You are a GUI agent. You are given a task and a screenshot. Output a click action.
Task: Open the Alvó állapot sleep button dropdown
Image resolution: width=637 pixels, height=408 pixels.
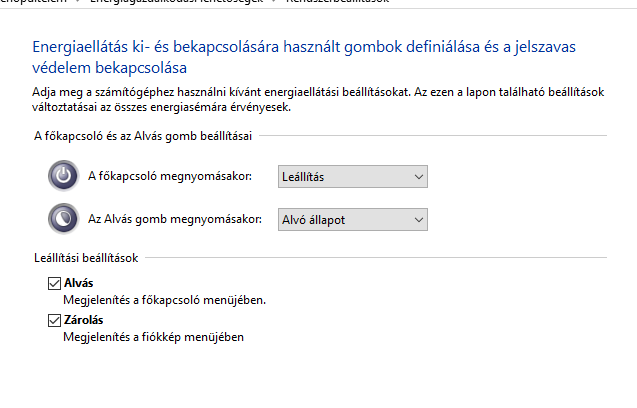353,219
